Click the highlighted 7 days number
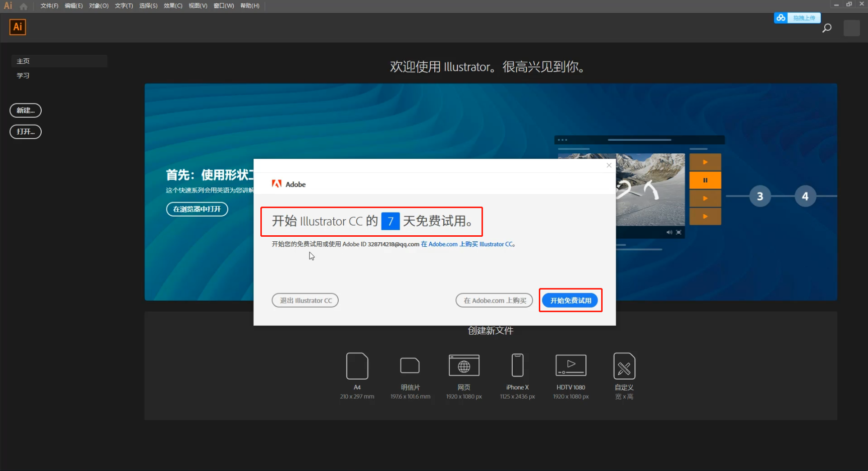Image resolution: width=868 pixels, height=471 pixels. 391,221
